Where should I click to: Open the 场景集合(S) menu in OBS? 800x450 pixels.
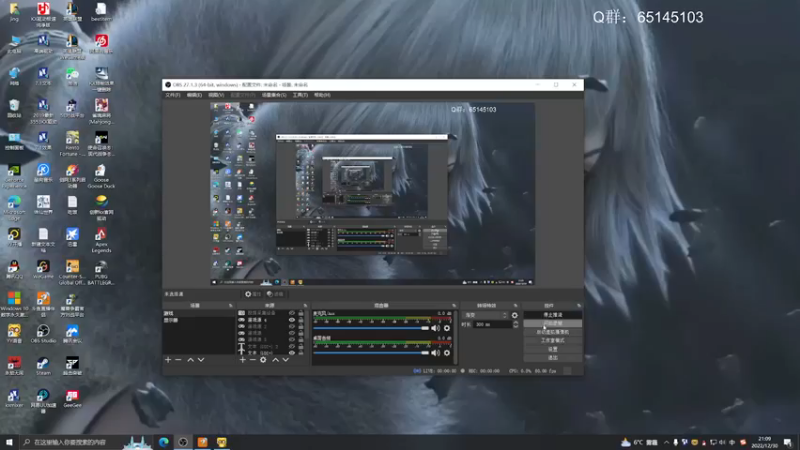[x=274, y=95]
